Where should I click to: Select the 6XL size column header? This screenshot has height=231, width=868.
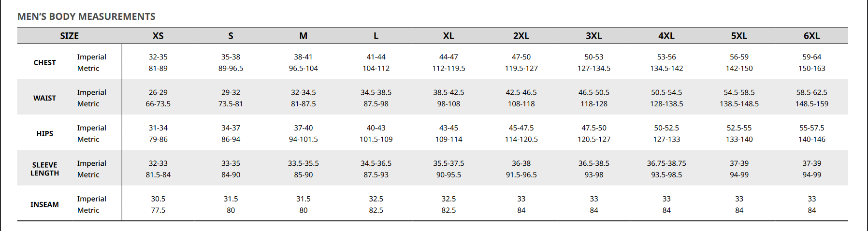coord(811,36)
